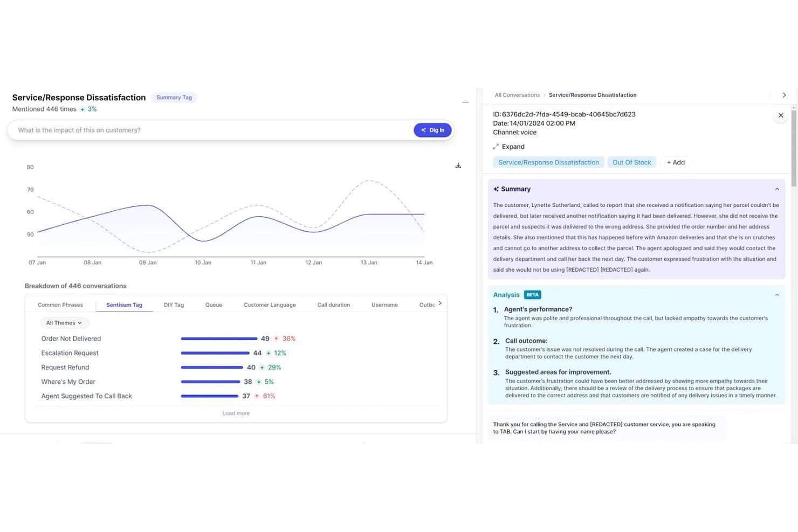The width and height of the screenshot is (798, 532).
Task: Go to next conversation arrow
Action: tap(784, 95)
